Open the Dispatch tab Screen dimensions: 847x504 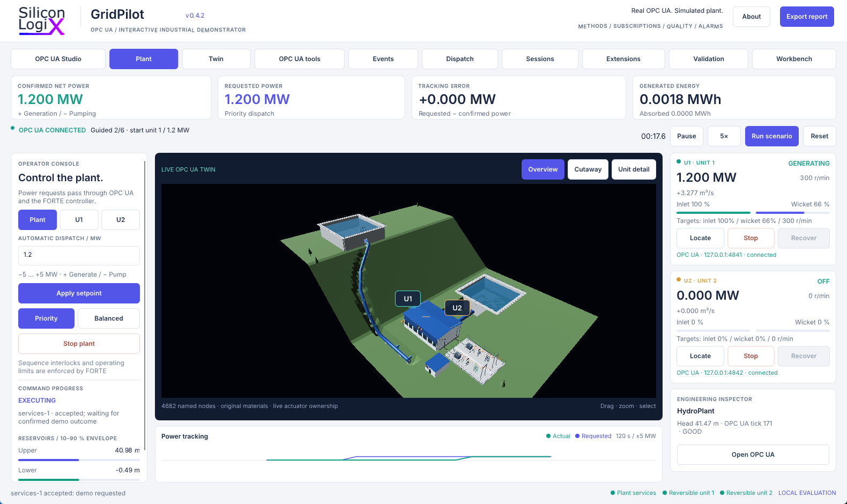pyautogui.click(x=460, y=59)
